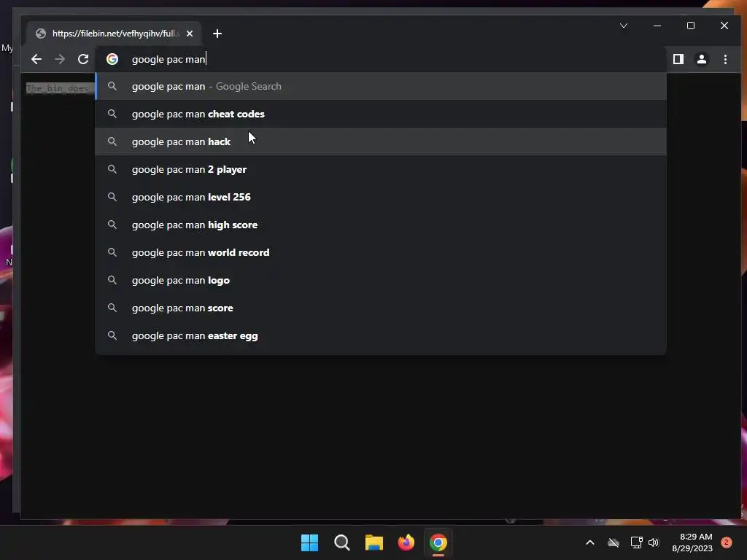The image size is (747, 560).
Task: Select the filebin.net browser tab
Action: pos(113,34)
